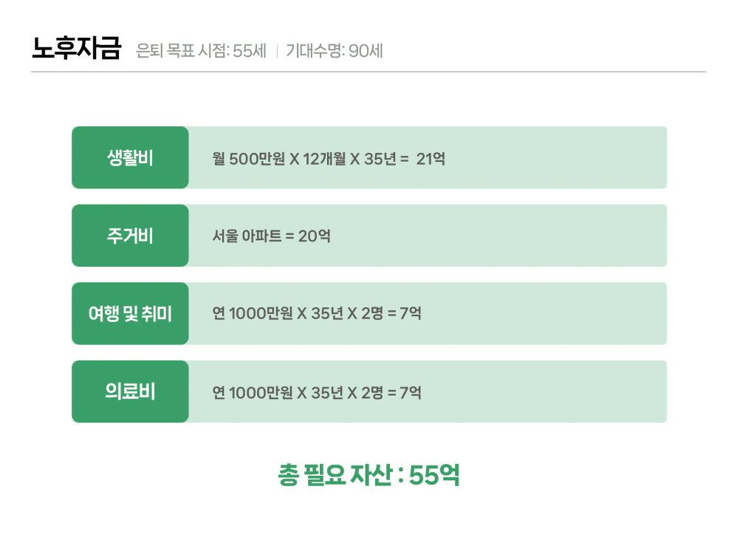
Task: Click 연 1000만원 in the 여행 및 취미 row
Action: point(252,314)
